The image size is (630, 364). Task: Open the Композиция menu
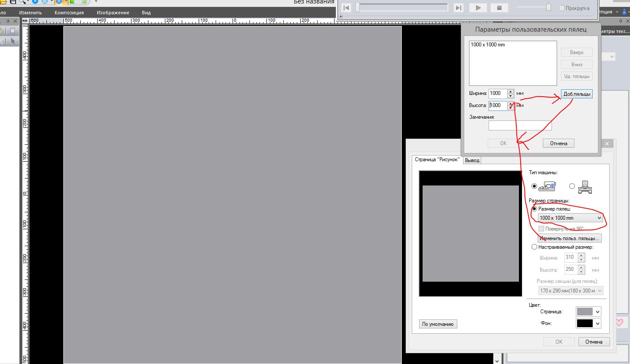[69, 13]
